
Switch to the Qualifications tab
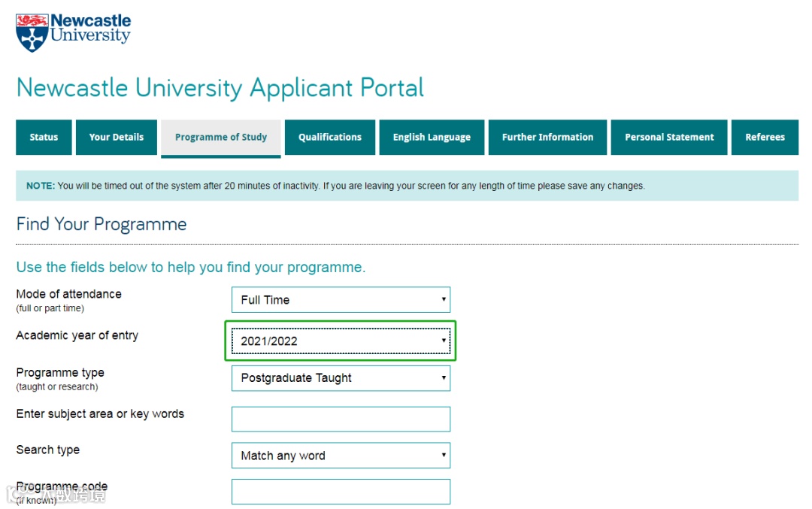point(330,138)
